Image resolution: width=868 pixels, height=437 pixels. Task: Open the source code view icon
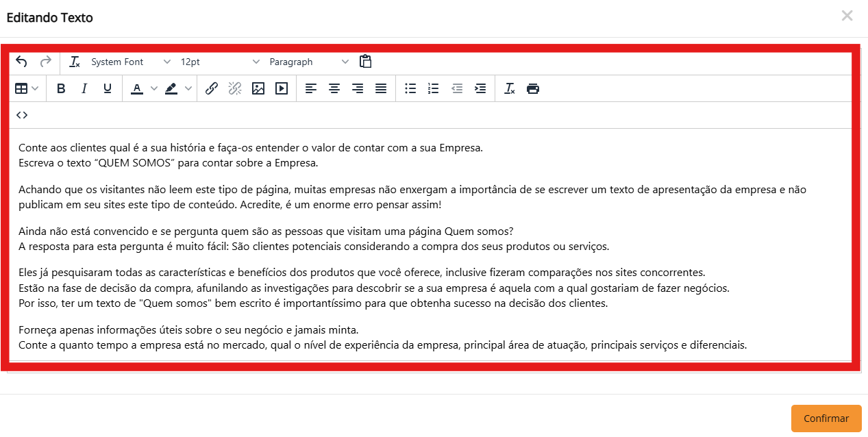pos(22,115)
